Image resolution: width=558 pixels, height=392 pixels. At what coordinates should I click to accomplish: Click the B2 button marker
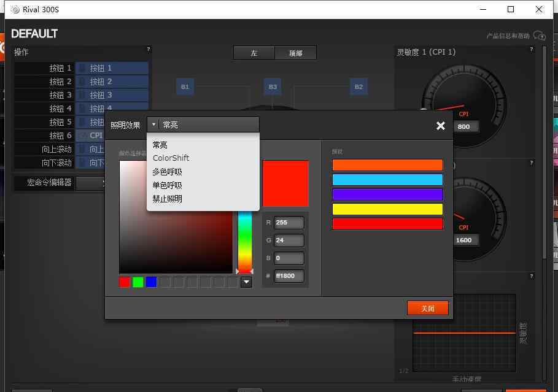[x=358, y=86]
